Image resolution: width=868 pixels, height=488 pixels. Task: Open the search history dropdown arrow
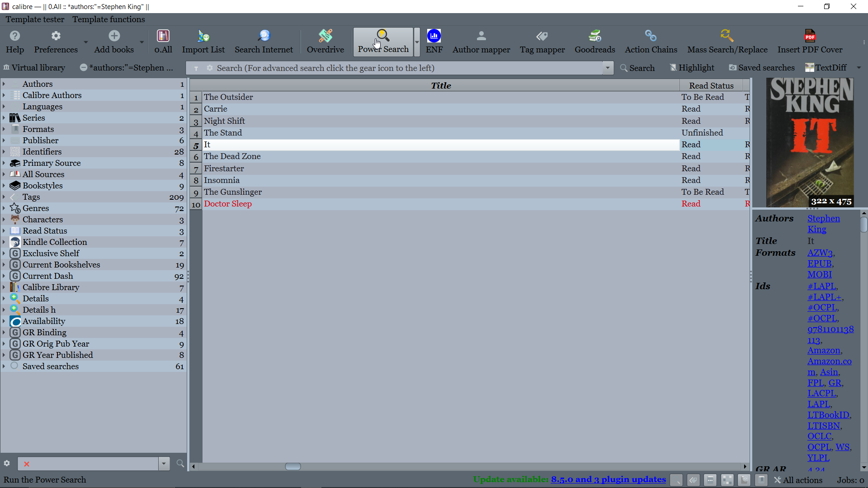pos(608,68)
